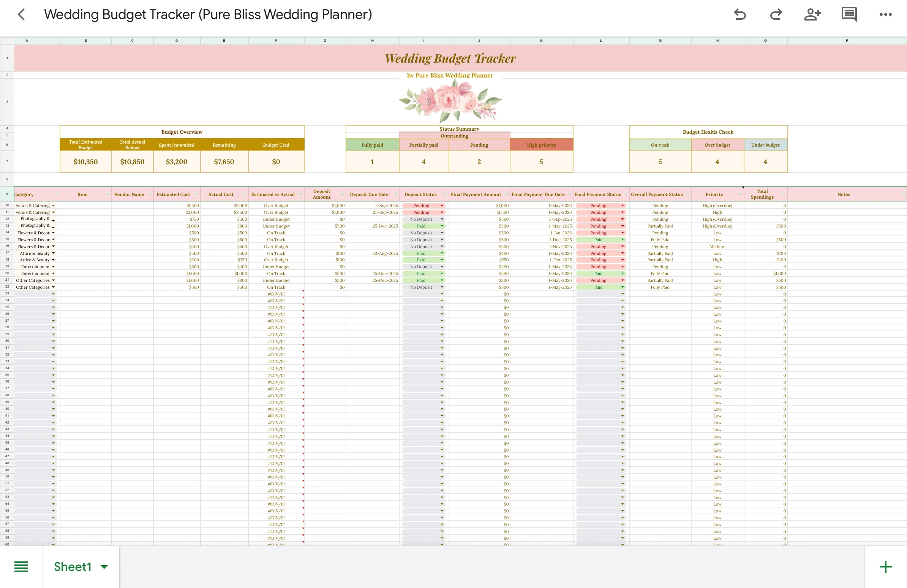Open the Estimated Cost column filter
907x588 pixels.
[197, 194]
